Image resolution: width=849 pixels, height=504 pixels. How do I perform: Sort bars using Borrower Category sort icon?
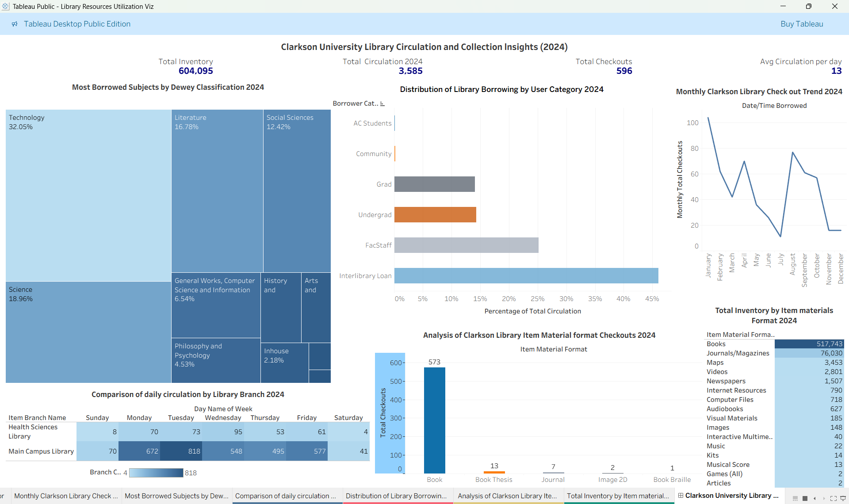click(x=382, y=103)
